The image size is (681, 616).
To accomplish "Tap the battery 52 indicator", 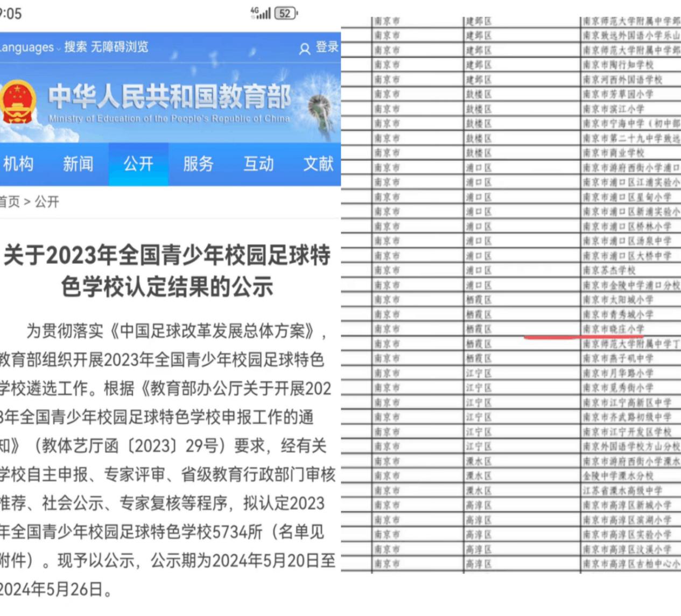I will pyautogui.click(x=285, y=13).
